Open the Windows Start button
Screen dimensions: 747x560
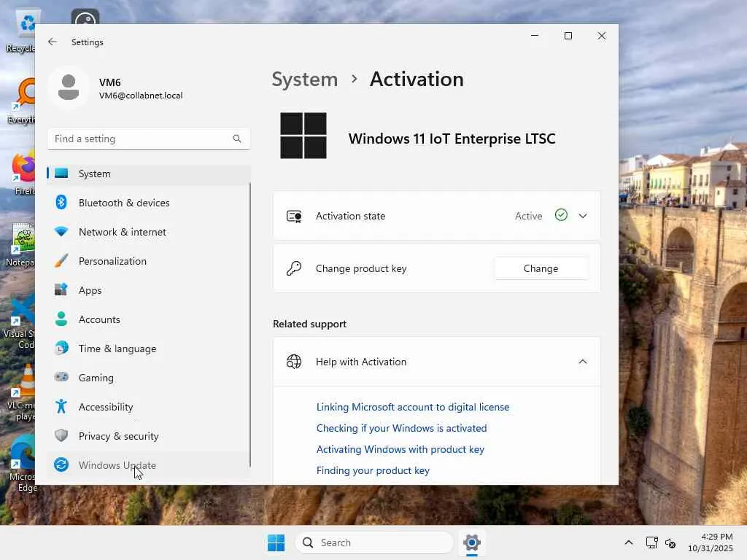point(276,542)
